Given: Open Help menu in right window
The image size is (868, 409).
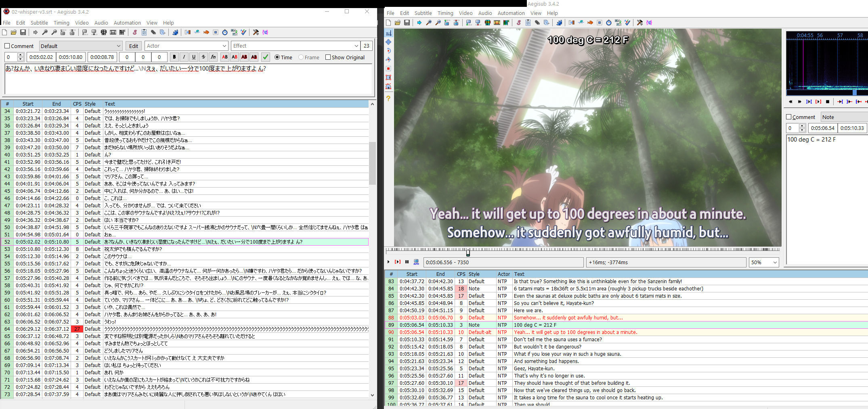Looking at the screenshot, I should [x=552, y=13].
